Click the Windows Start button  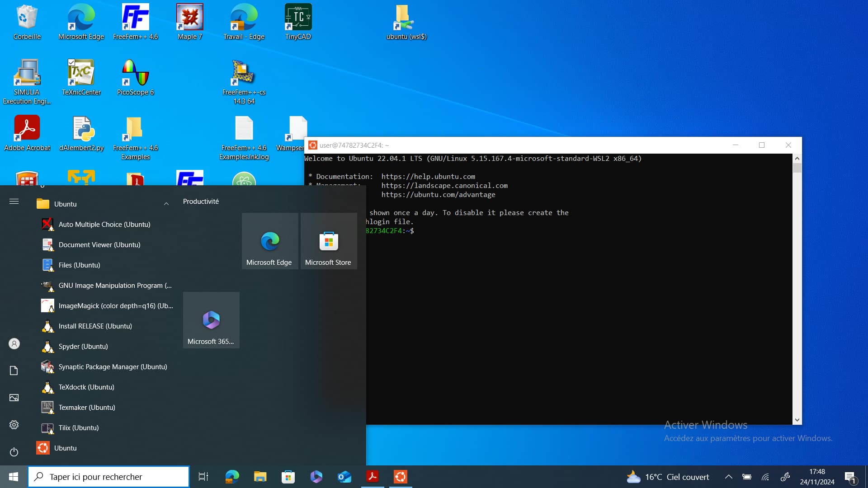point(14,477)
